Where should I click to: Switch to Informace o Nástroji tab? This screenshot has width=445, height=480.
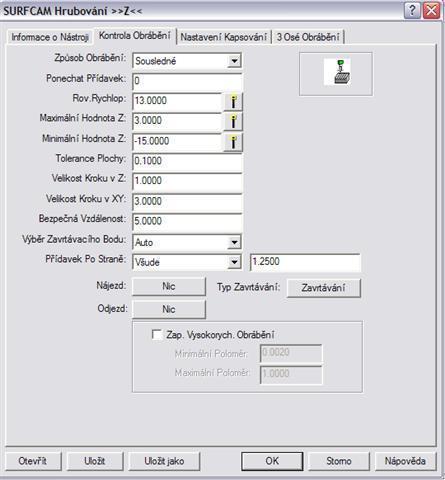coord(50,37)
